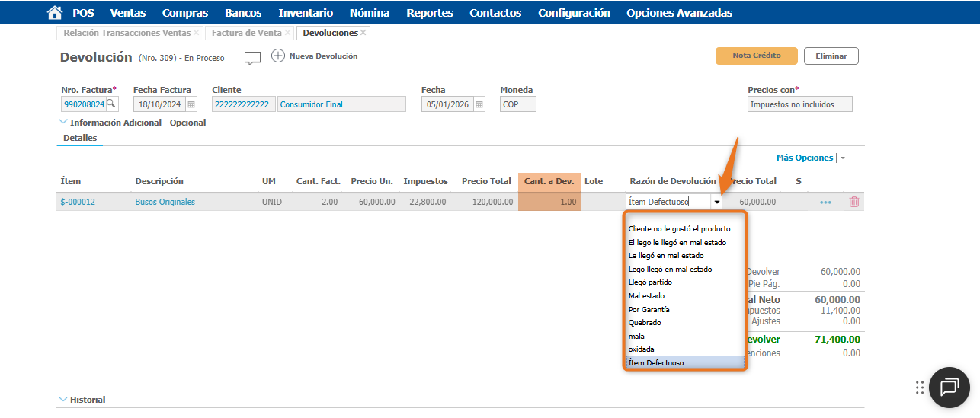The width and height of the screenshot is (980, 418).
Task: Open the Fecha calendar picker icon
Action: click(479, 104)
